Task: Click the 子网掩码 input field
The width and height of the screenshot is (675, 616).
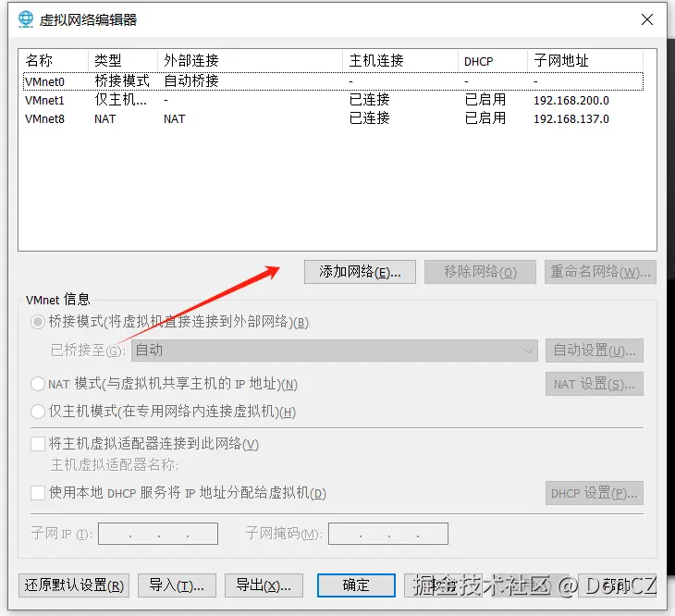Action: point(387,534)
